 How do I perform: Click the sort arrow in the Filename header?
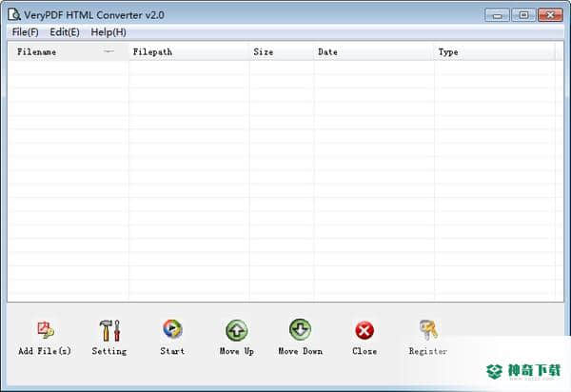(108, 51)
